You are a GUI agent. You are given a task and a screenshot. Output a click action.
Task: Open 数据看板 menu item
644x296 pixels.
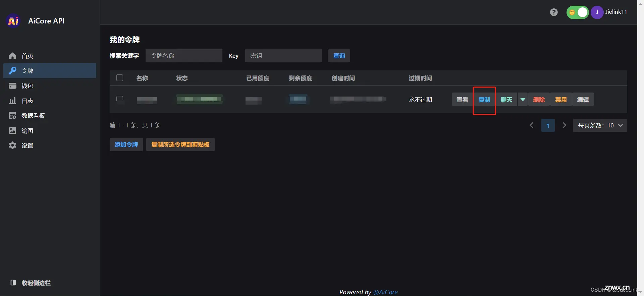(x=50, y=116)
